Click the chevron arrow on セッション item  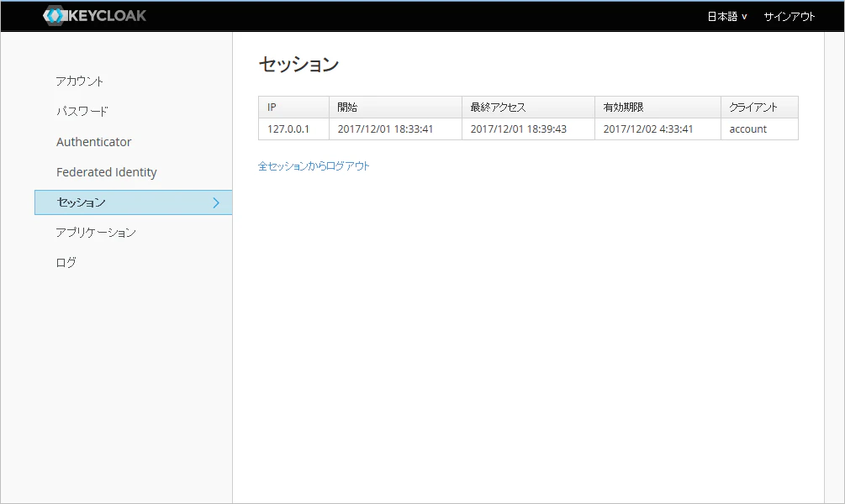tap(216, 203)
